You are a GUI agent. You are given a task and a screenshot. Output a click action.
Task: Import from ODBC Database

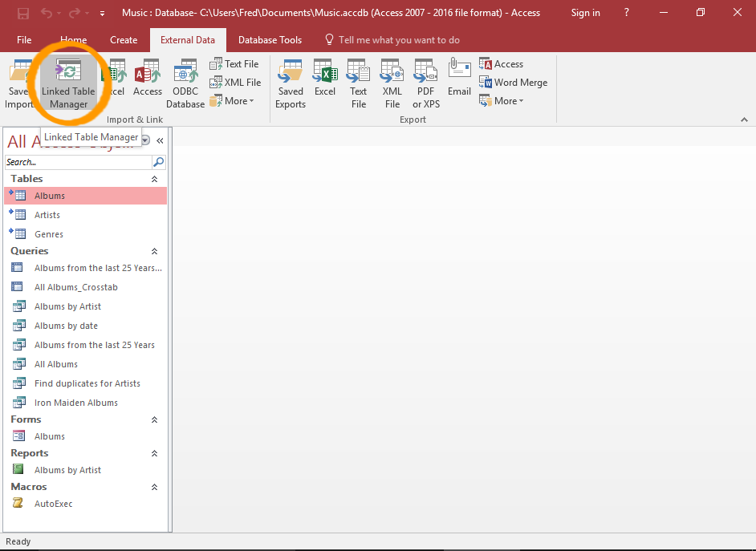point(185,83)
